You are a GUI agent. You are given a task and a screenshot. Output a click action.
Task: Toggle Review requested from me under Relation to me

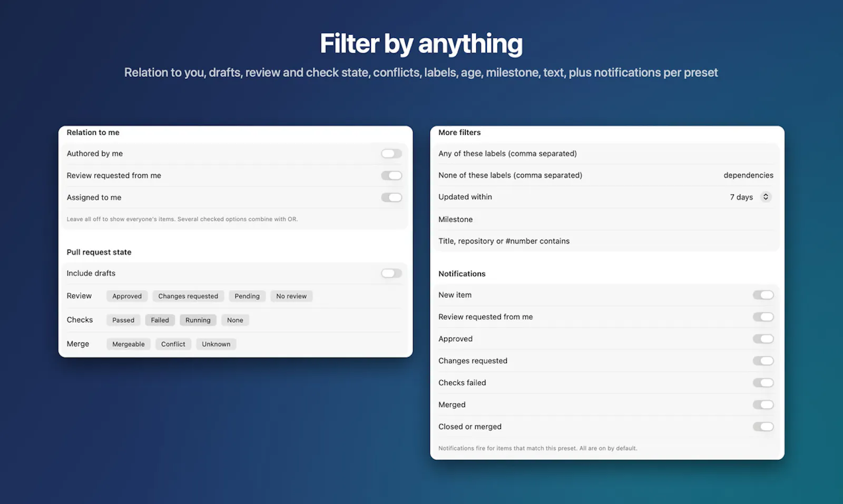click(391, 175)
